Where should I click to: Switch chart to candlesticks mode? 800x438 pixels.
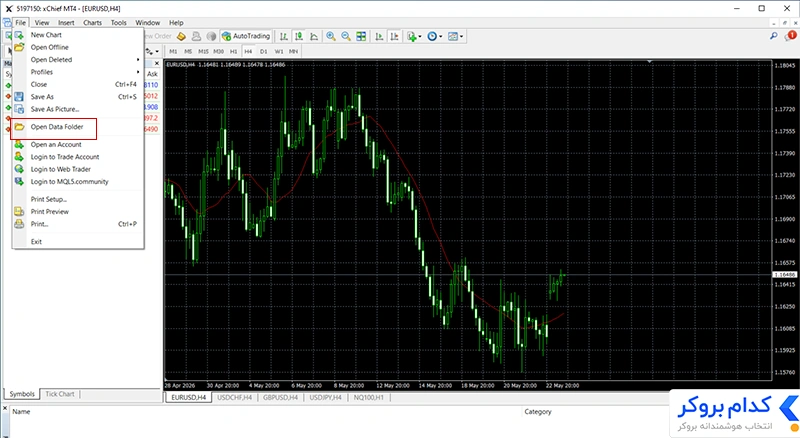click(x=299, y=36)
